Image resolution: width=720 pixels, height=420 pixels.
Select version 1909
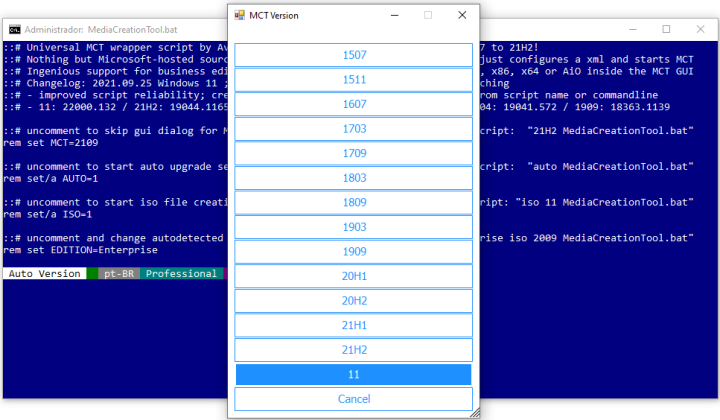pos(354,252)
